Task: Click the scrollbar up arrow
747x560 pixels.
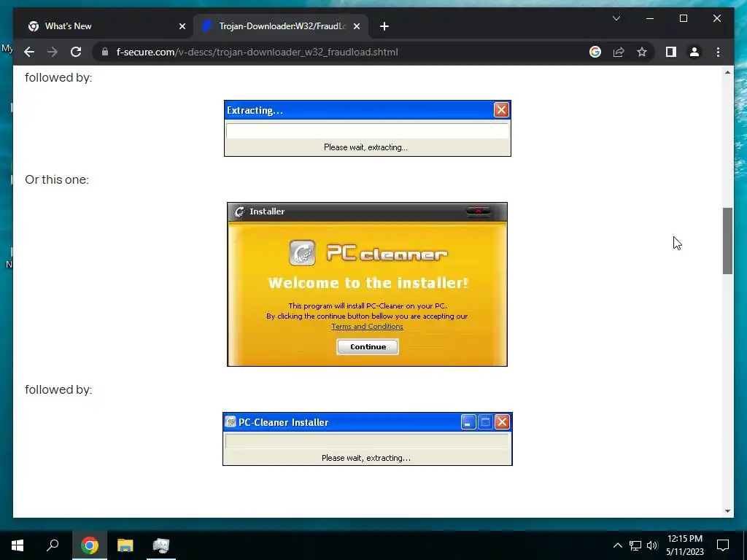Action: coord(727,72)
